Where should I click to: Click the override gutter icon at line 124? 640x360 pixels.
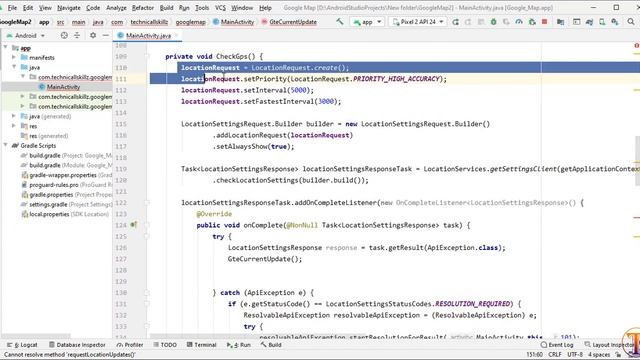tap(133, 224)
